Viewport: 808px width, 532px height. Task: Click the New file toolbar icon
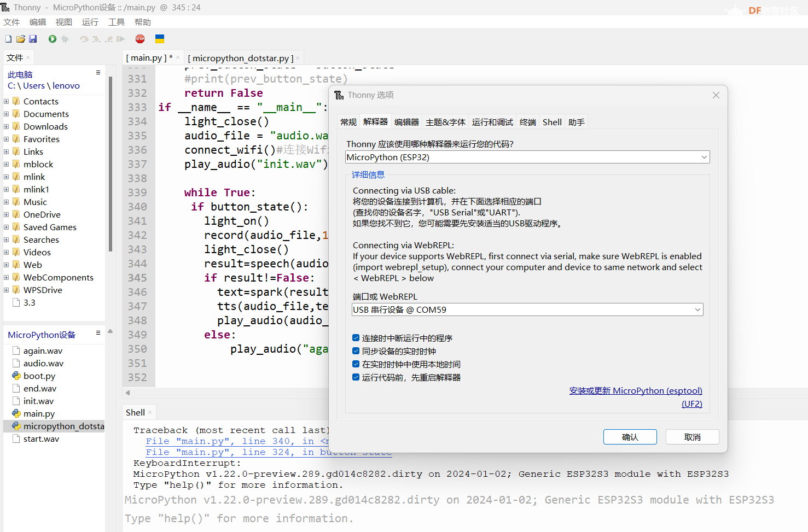point(8,39)
